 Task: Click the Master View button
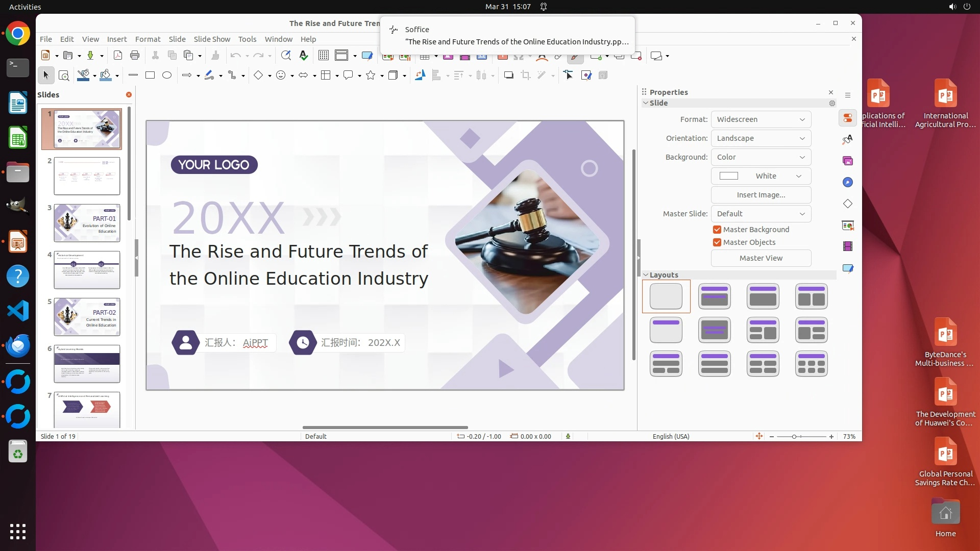pyautogui.click(x=761, y=258)
